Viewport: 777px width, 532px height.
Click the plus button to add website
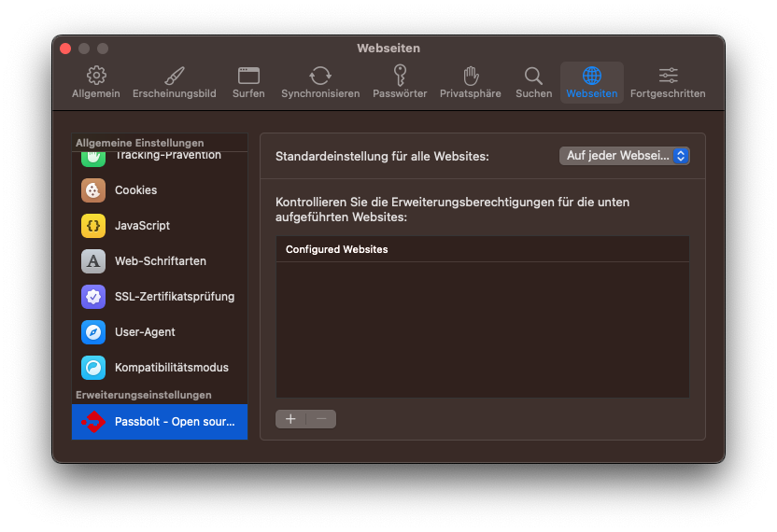point(290,419)
